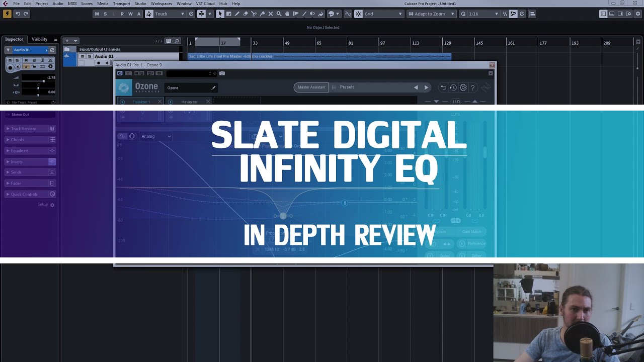Select the Draw pencil tool
The height and width of the screenshot is (362, 644).
237,14
